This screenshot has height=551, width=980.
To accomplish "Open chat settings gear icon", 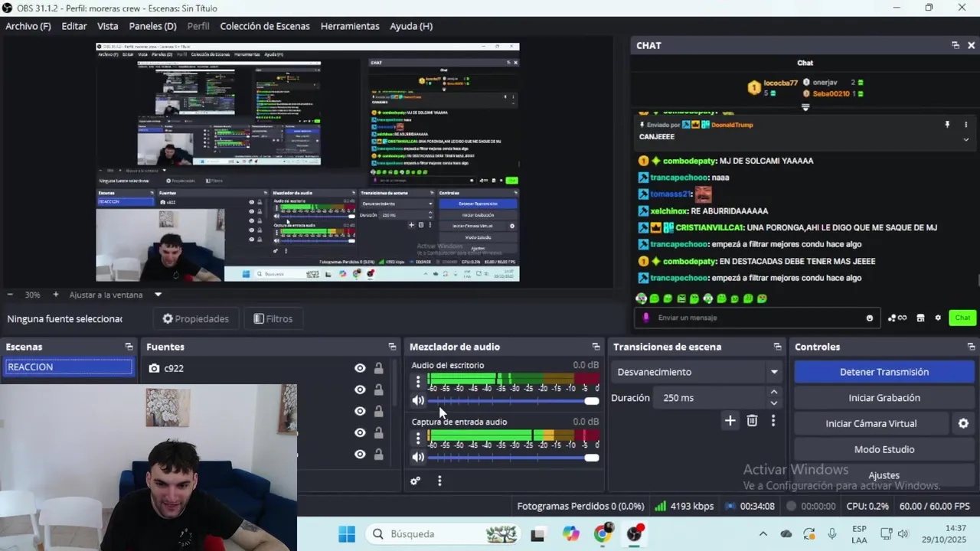I will tap(938, 318).
